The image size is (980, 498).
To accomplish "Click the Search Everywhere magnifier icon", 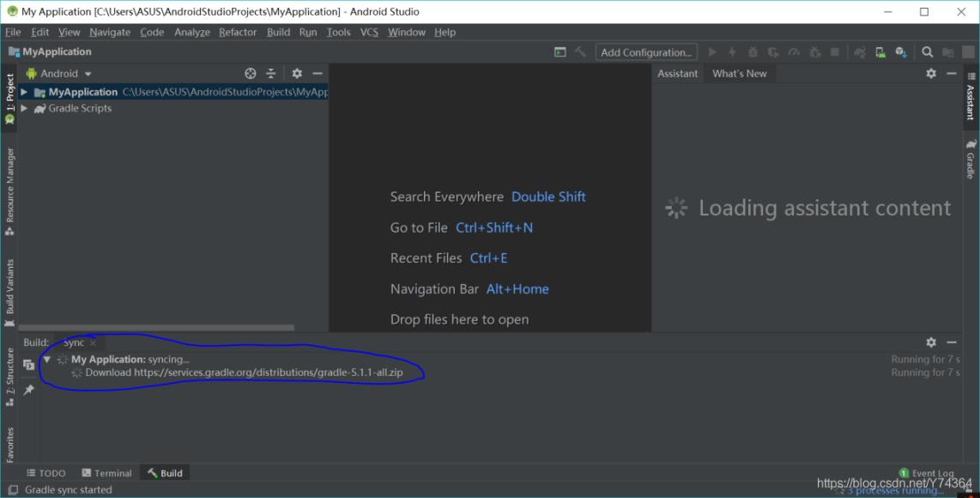I will [x=928, y=52].
